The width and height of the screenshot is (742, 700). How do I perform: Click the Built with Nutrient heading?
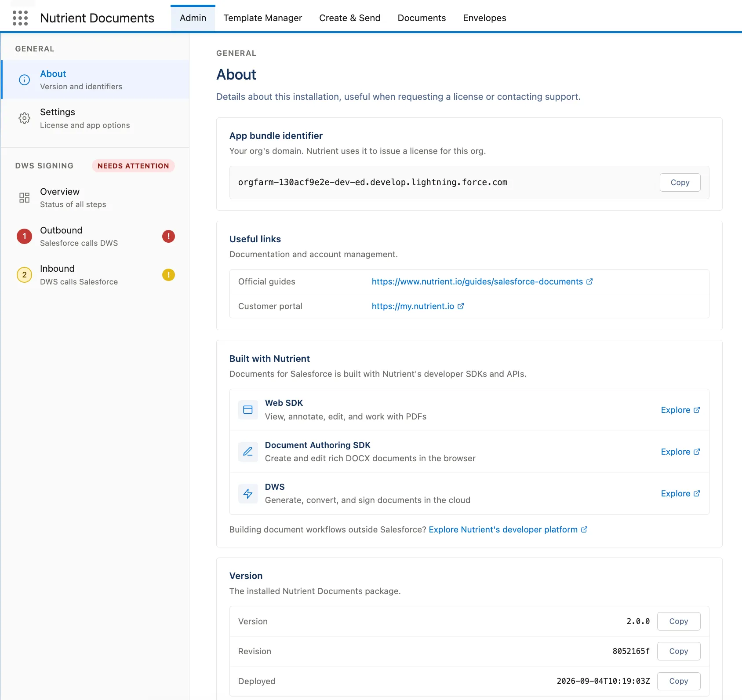coord(269,359)
